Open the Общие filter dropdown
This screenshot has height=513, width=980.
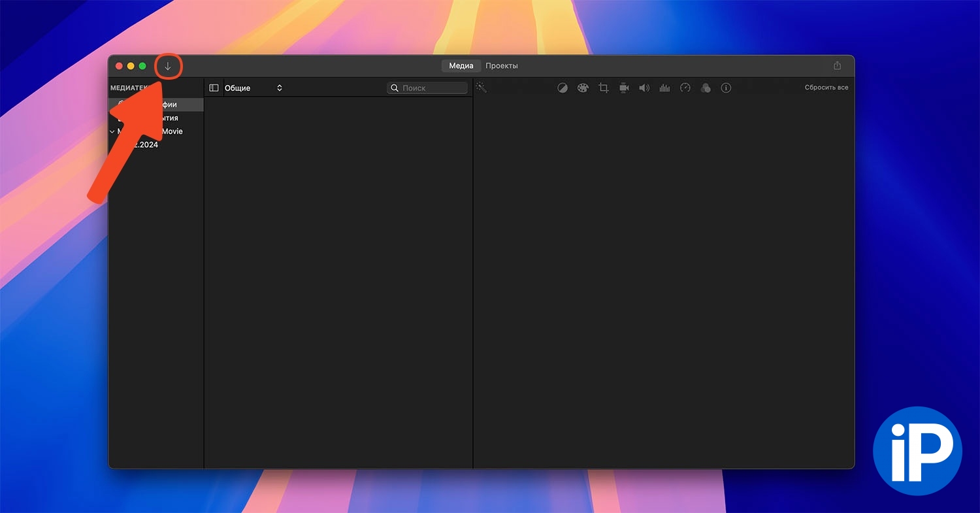[253, 88]
